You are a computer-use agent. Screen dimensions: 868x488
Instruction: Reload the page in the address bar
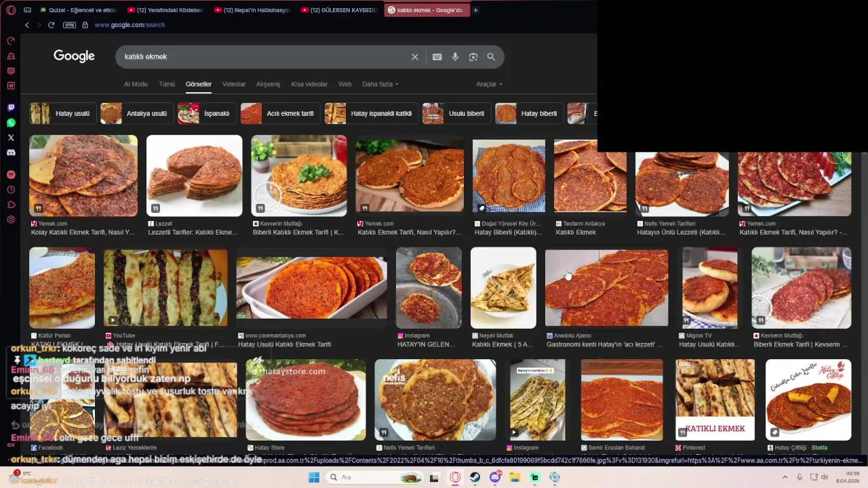tap(51, 25)
